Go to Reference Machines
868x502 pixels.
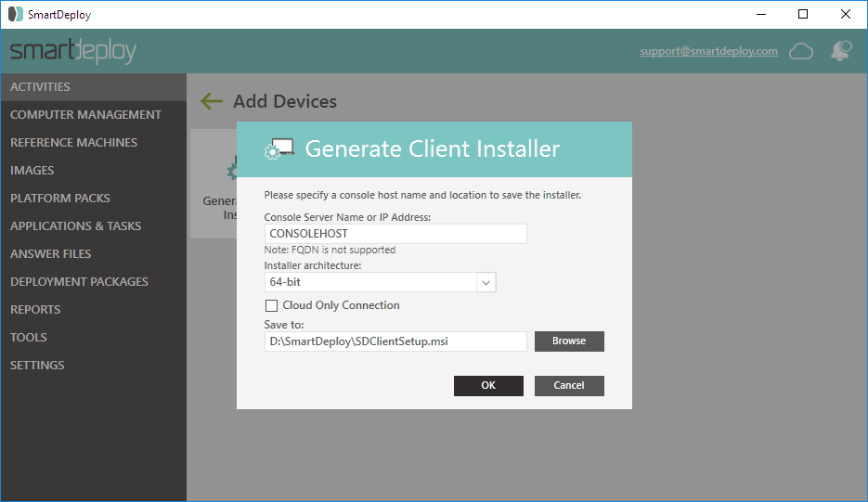coord(94,142)
